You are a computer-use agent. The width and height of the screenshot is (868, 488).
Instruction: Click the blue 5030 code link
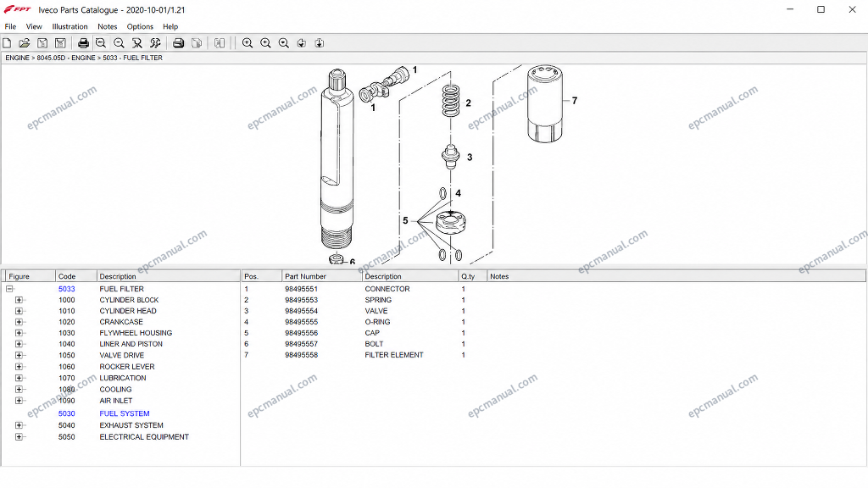tap(66, 413)
